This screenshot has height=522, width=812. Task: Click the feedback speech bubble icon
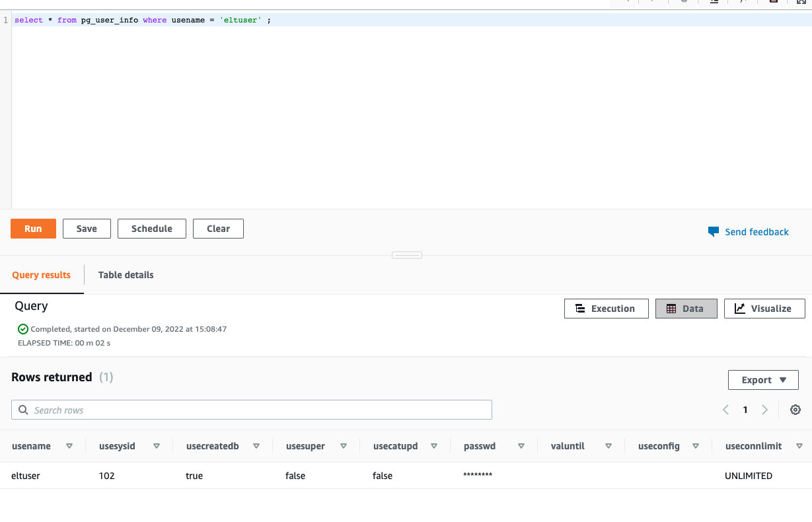(x=713, y=232)
